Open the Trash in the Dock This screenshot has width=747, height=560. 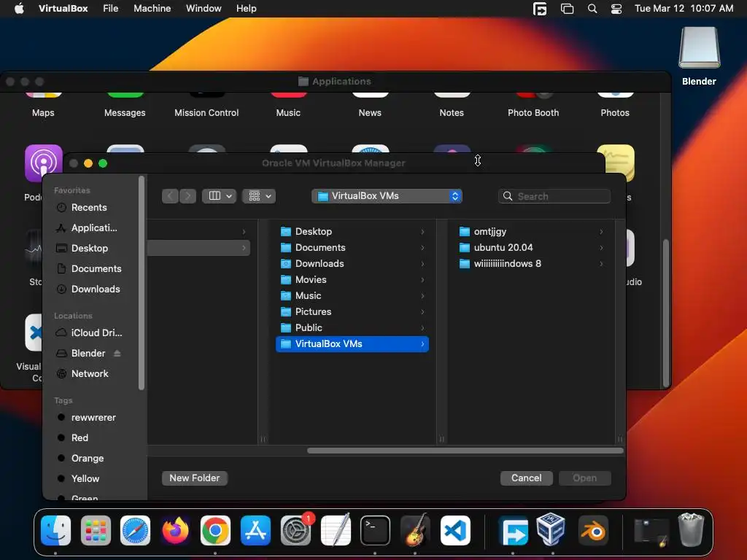[x=691, y=529]
